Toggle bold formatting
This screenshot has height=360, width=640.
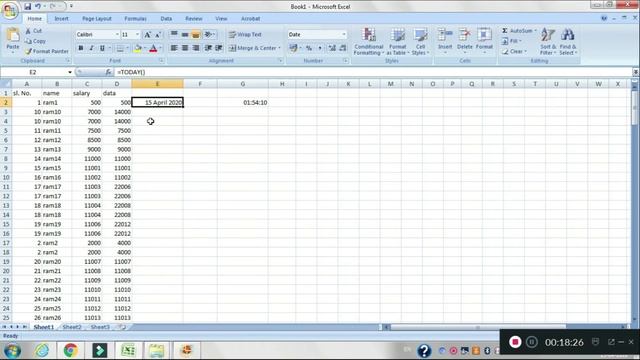coord(81,48)
